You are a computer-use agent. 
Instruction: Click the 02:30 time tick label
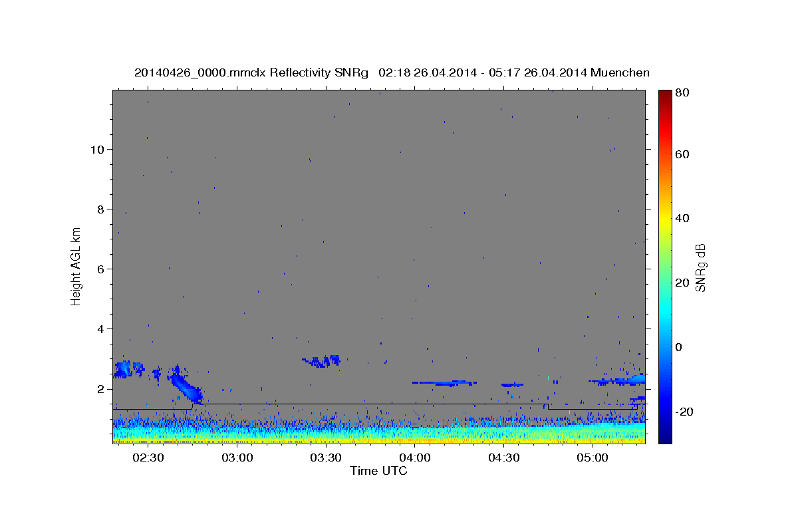click(x=148, y=458)
